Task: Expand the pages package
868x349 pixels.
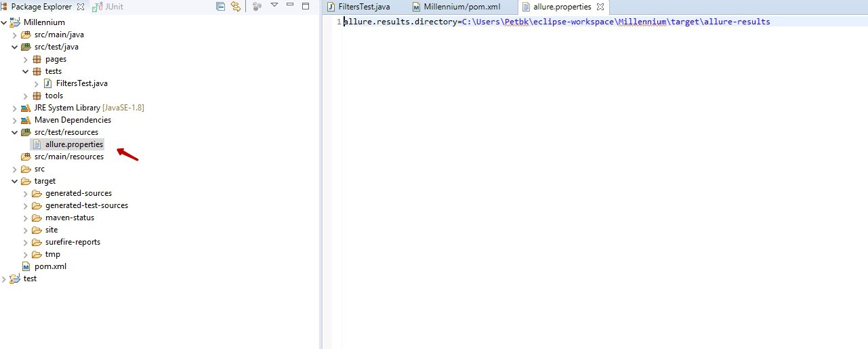Action: (x=26, y=59)
